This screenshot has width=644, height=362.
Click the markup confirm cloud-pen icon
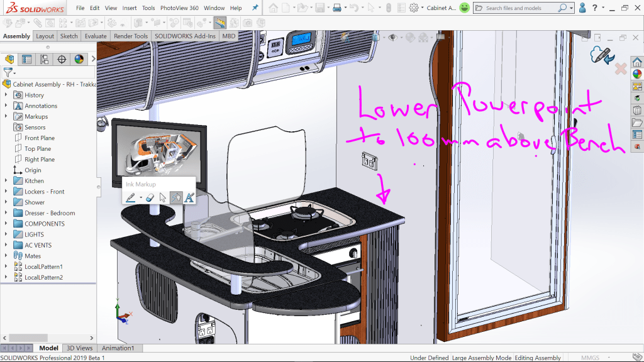click(601, 56)
